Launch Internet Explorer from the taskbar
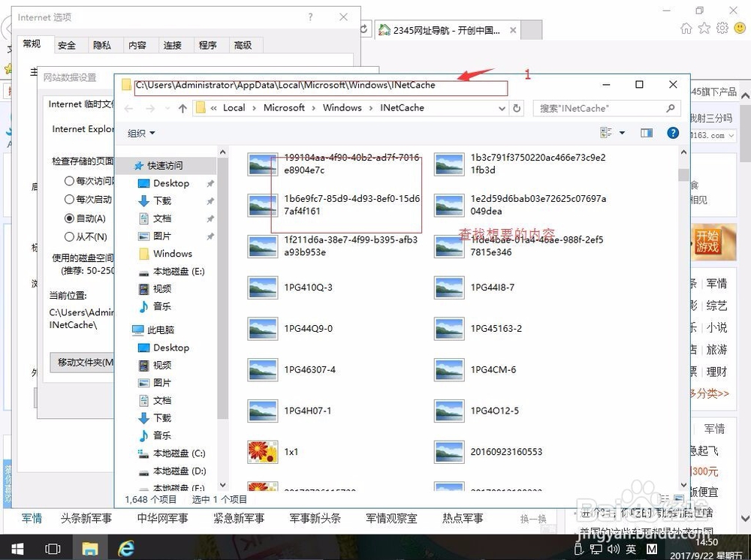Image resolution: width=751 pixels, height=560 pixels. [125, 549]
